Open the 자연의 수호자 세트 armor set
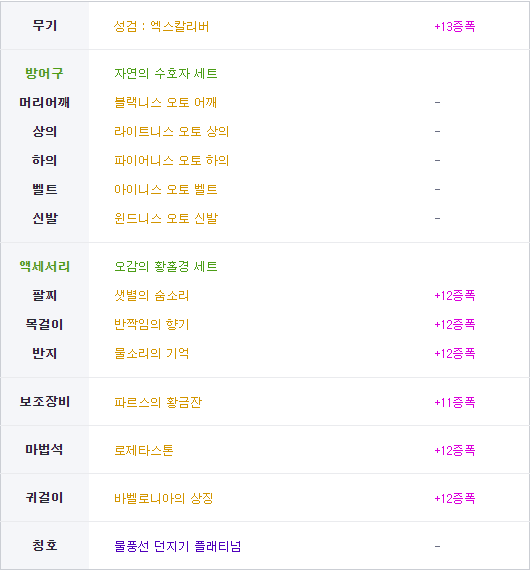This screenshot has height=570, width=530. (x=166, y=73)
